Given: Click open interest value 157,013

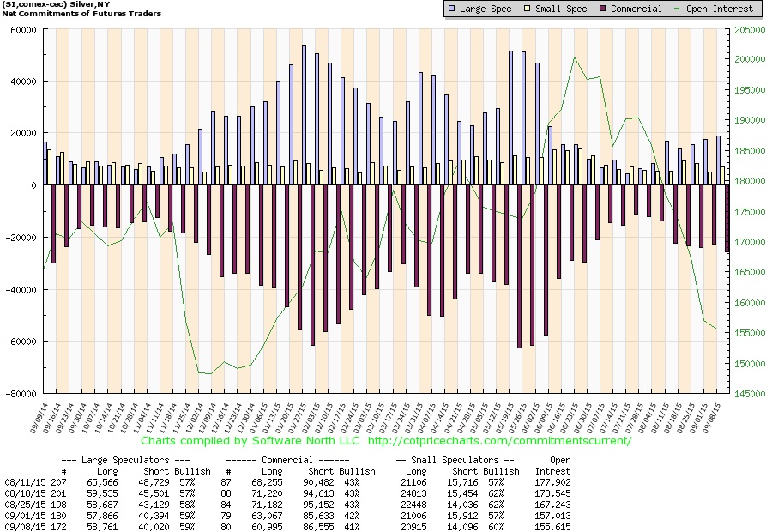Looking at the screenshot, I should 553,517.
